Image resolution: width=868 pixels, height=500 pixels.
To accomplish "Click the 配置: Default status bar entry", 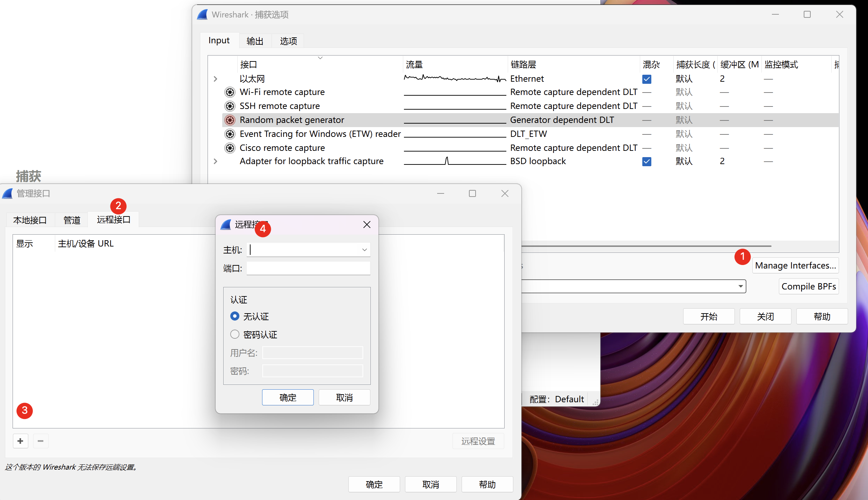I will pos(556,399).
